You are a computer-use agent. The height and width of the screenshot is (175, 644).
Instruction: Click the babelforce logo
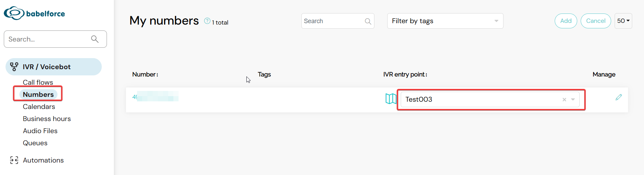pyautogui.click(x=34, y=13)
